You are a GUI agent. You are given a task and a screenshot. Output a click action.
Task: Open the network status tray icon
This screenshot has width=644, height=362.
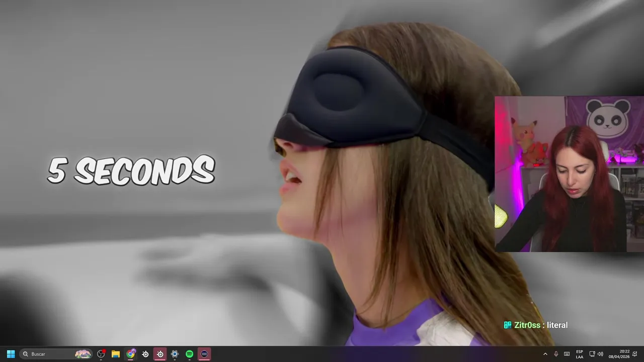click(x=592, y=354)
